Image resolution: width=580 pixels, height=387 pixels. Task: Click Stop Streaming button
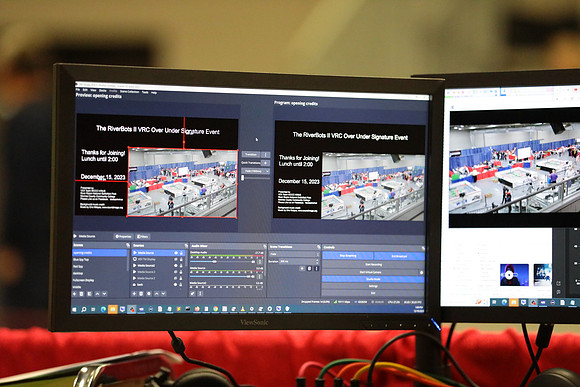pyautogui.click(x=348, y=256)
